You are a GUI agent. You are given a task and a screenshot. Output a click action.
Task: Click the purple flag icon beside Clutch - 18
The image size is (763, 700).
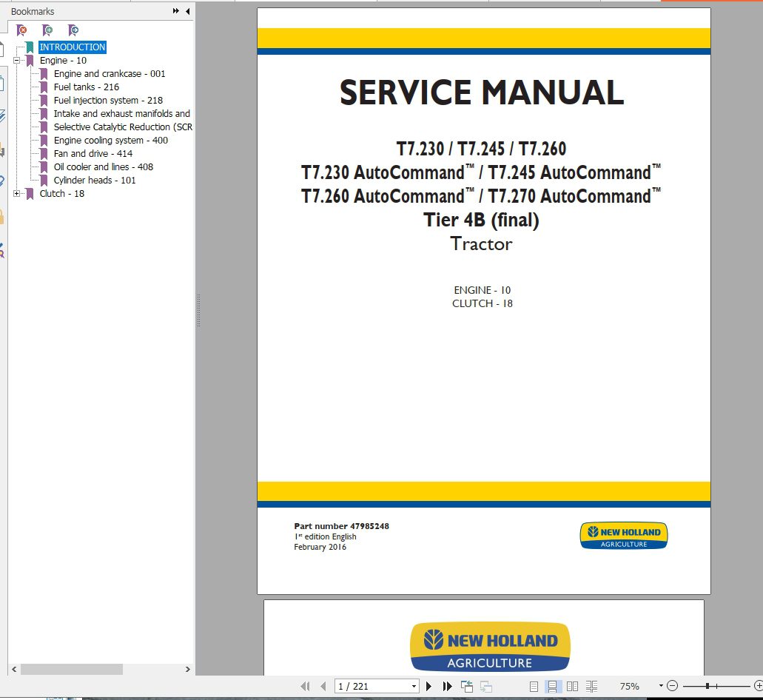point(30,194)
